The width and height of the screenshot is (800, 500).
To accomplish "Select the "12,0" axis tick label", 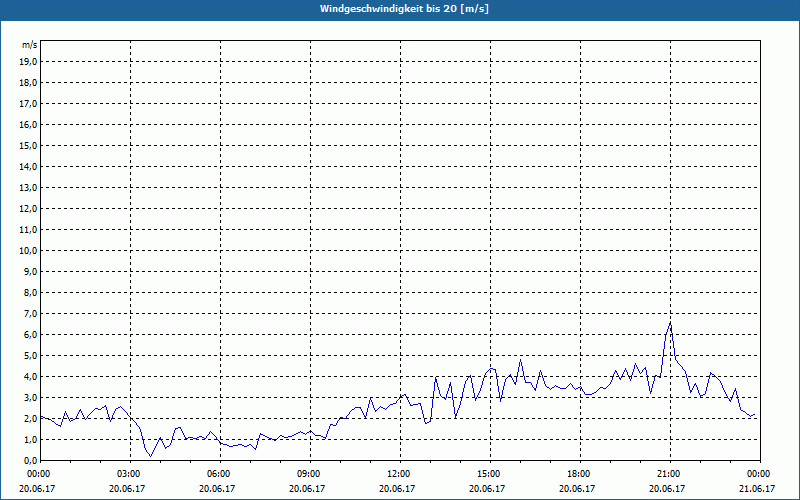I will [x=28, y=209].
